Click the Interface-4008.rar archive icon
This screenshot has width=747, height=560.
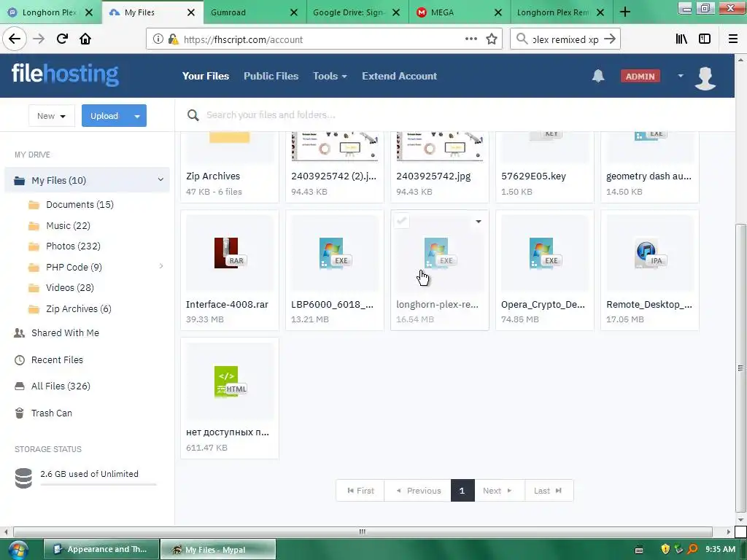click(230, 253)
